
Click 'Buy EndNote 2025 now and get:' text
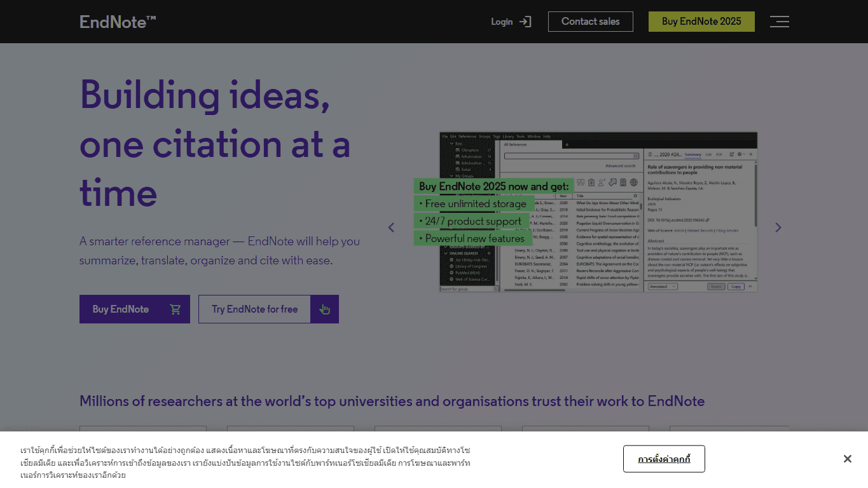pyautogui.click(x=494, y=186)
